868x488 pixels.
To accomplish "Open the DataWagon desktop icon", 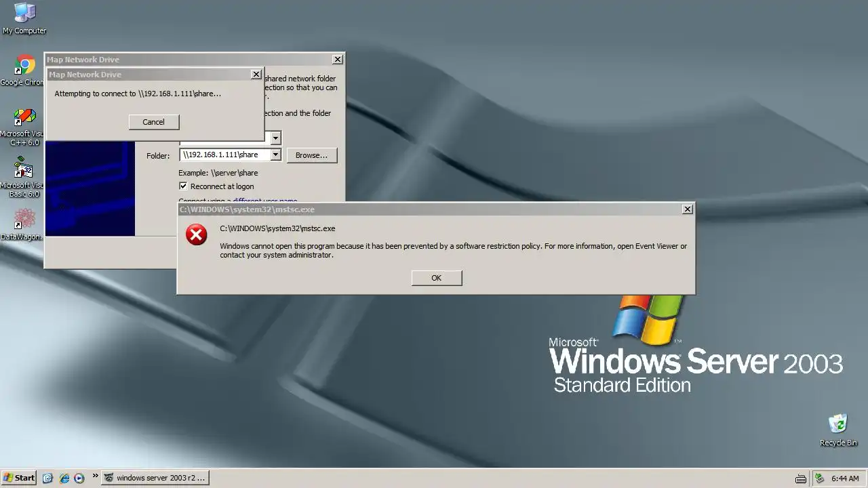I will (x=24, y=224).
